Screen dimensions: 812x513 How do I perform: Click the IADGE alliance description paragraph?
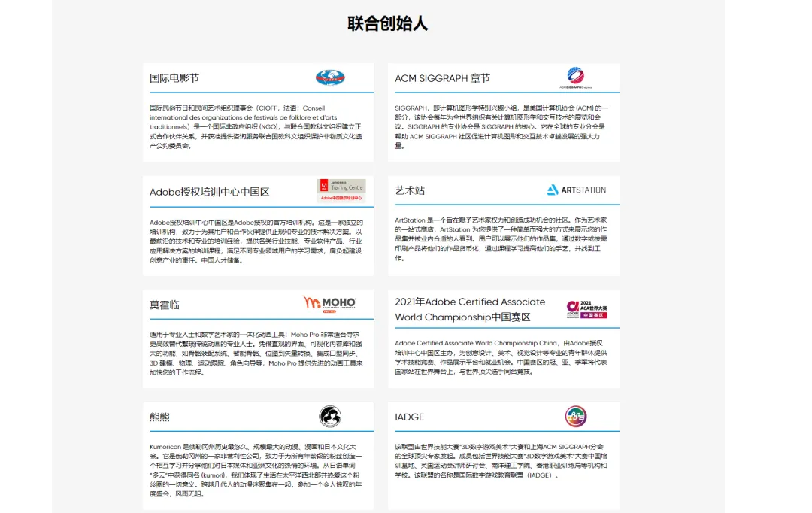pyautogui.click(x=501, y=460)
